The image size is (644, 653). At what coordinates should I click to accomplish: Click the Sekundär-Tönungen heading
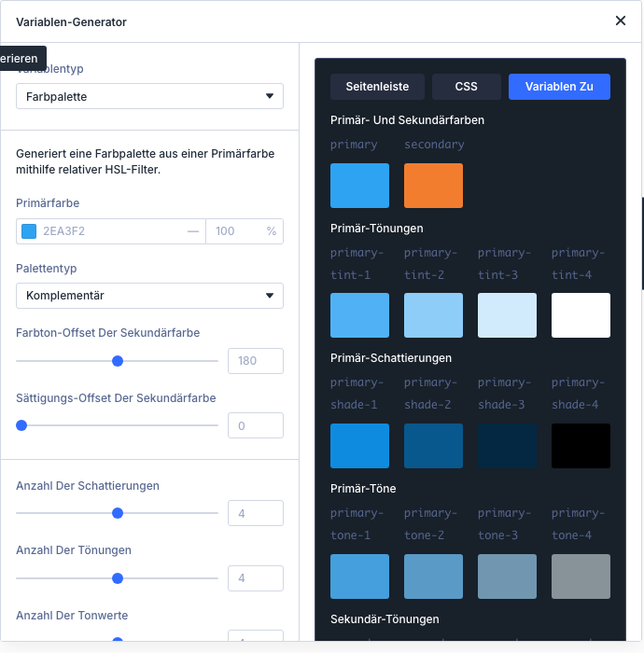(385, 619)
